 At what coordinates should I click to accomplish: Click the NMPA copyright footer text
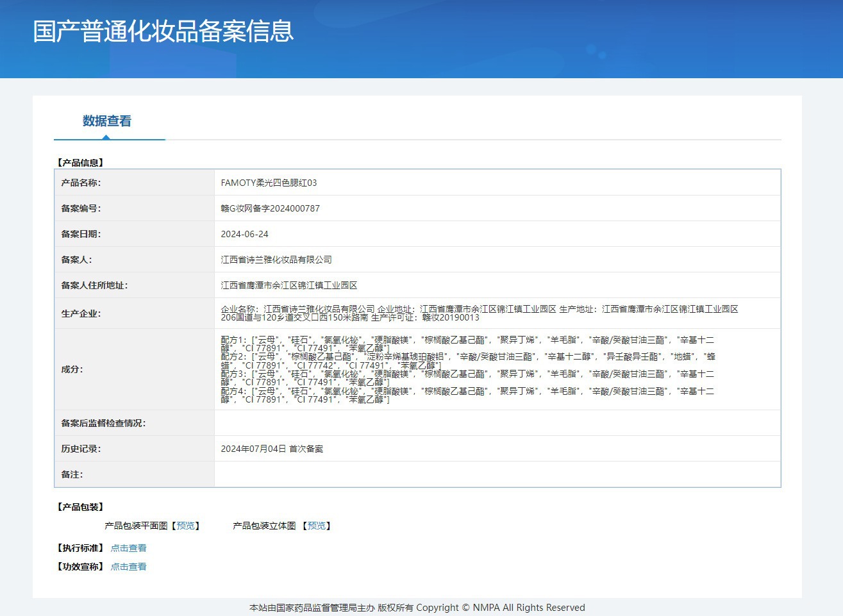[417, 608]
